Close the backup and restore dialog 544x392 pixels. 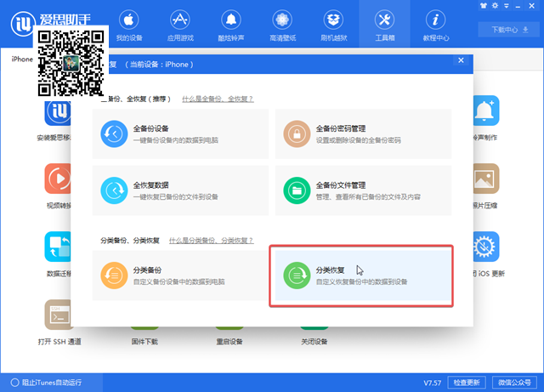pos(461,60)
